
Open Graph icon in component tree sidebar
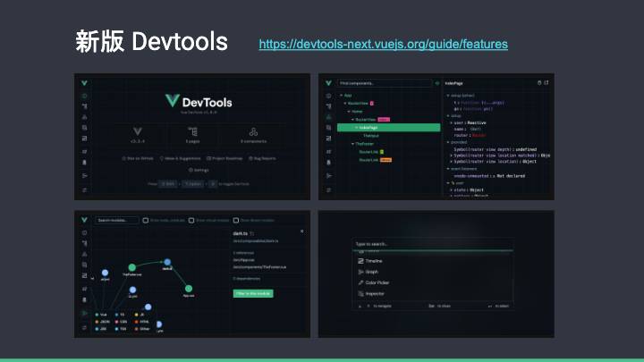328,176
